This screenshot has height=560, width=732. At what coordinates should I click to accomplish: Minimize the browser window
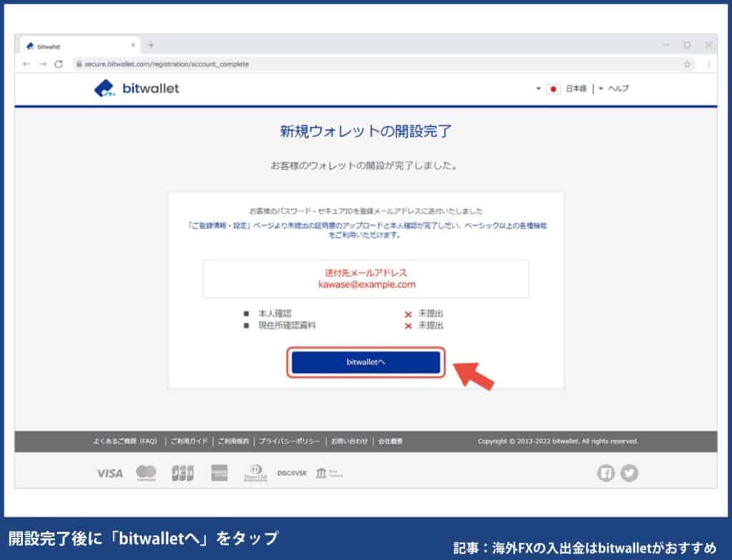(666, 45)
